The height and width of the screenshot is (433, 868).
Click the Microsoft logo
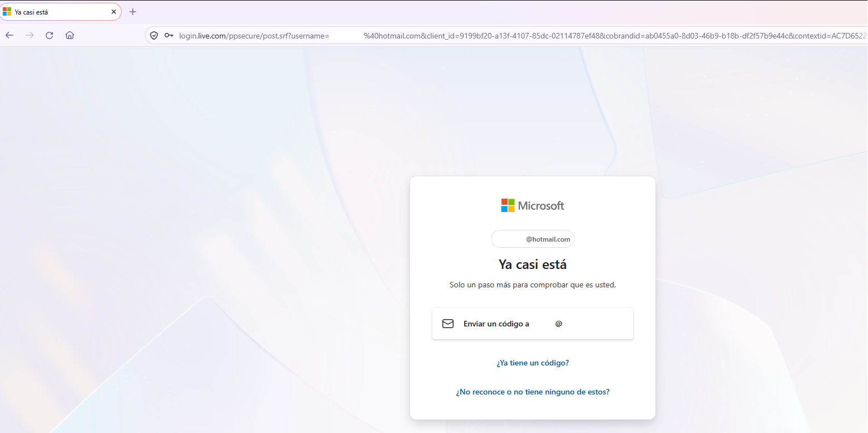(532, 205)
